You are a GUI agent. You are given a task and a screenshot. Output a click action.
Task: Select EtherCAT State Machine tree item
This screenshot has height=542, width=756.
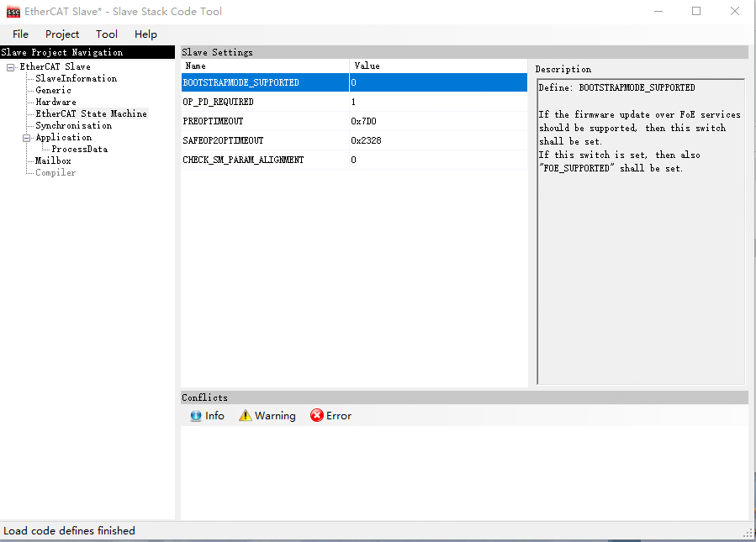[x=91, y=113]
